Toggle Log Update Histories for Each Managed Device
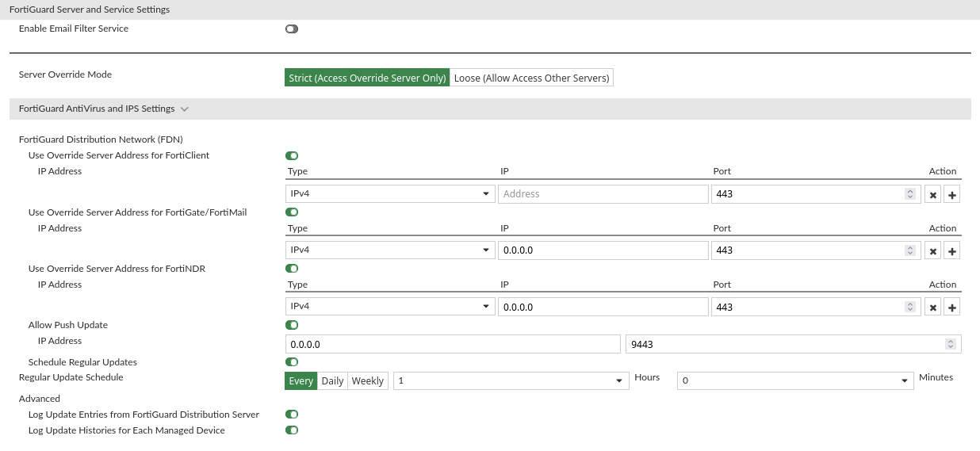This screenshot has height=451, width=980. coord(292,430)
